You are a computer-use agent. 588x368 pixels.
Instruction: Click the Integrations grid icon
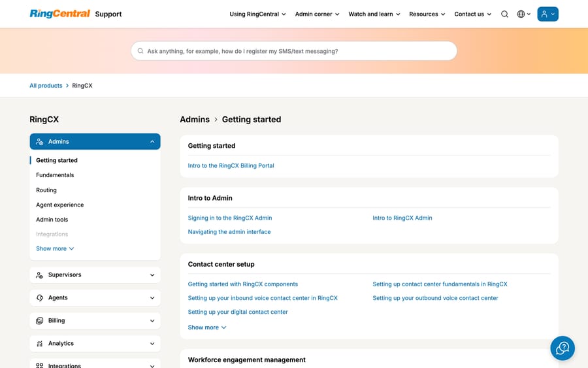[39, 365]
